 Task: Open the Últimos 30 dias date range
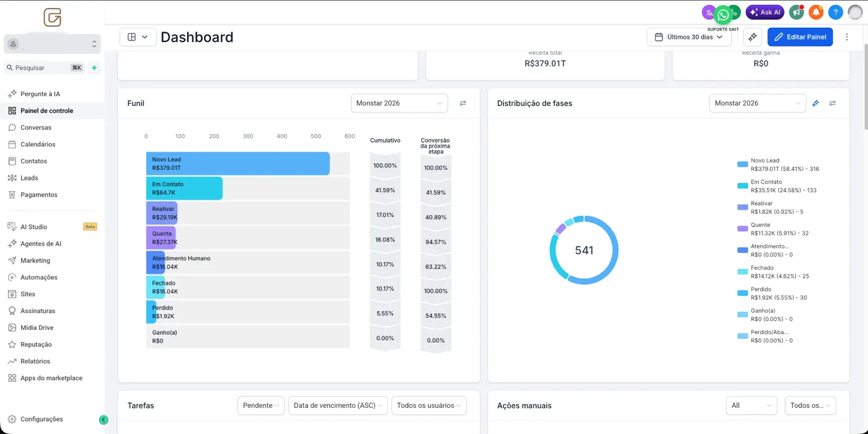[x=689, y=37]
